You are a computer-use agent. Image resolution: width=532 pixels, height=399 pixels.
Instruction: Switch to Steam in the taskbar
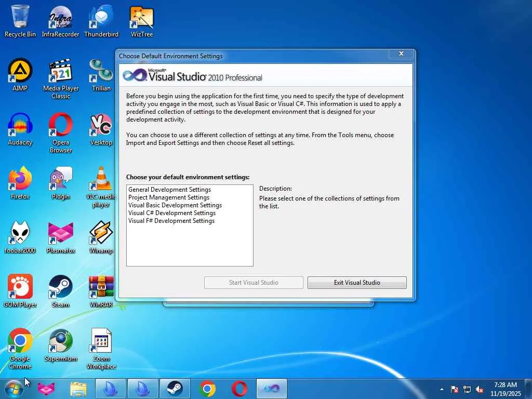pos(175,389)
